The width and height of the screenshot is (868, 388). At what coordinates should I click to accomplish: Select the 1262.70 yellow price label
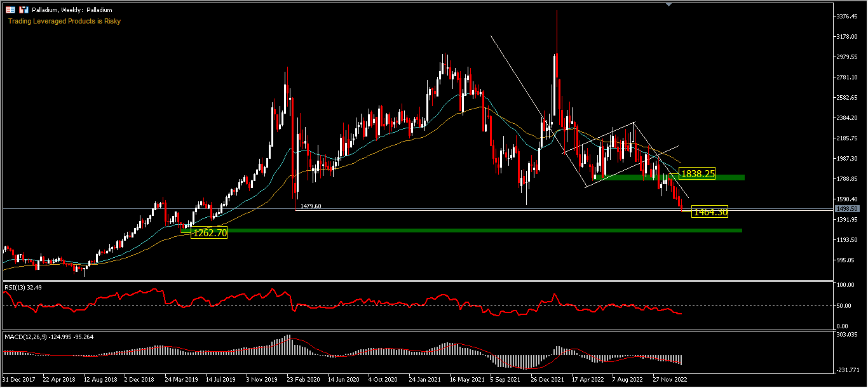[x=209, y=232]
